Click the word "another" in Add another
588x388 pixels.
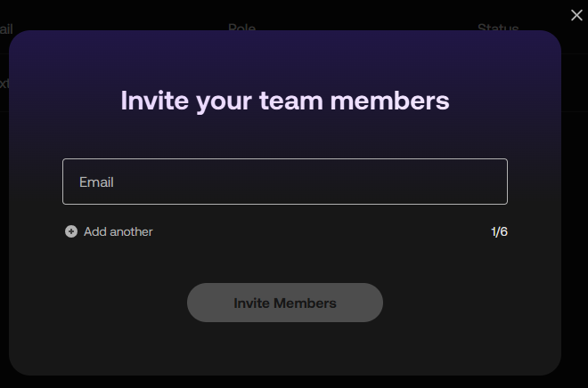point(131,231)
